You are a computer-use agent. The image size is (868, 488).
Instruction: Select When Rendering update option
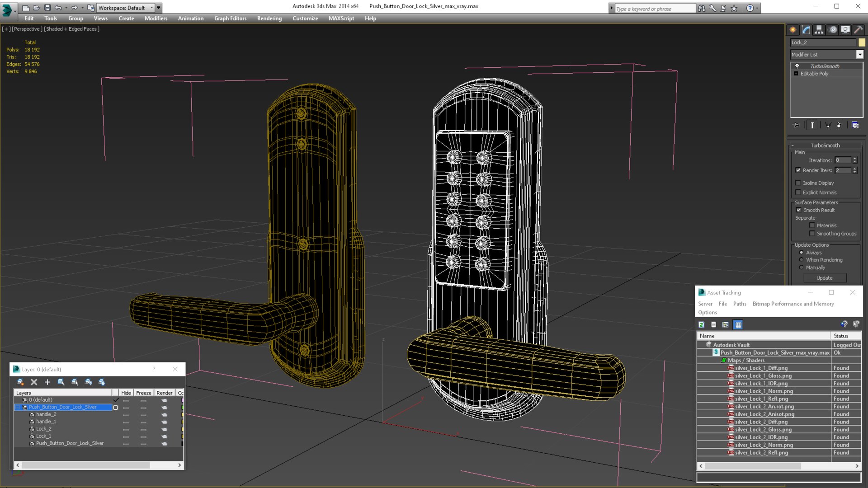802,260
